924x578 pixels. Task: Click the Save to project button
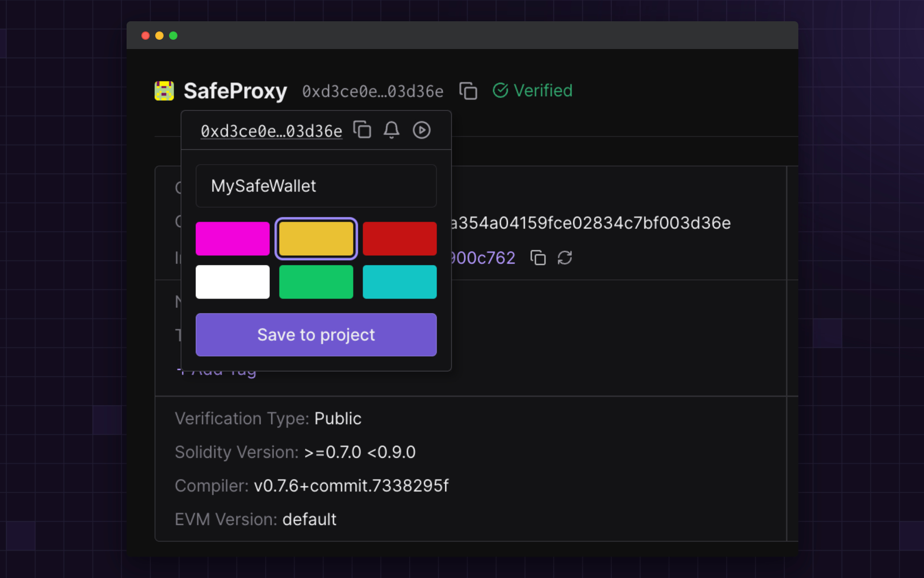pyautogui.click(x=316, y=335)
